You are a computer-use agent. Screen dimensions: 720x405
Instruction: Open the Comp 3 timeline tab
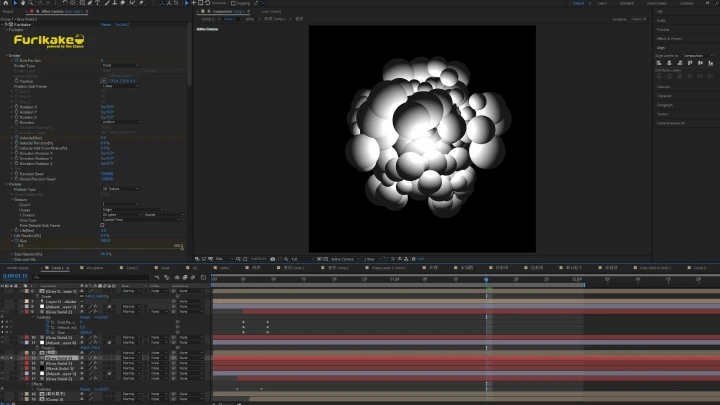coord(700,268)
